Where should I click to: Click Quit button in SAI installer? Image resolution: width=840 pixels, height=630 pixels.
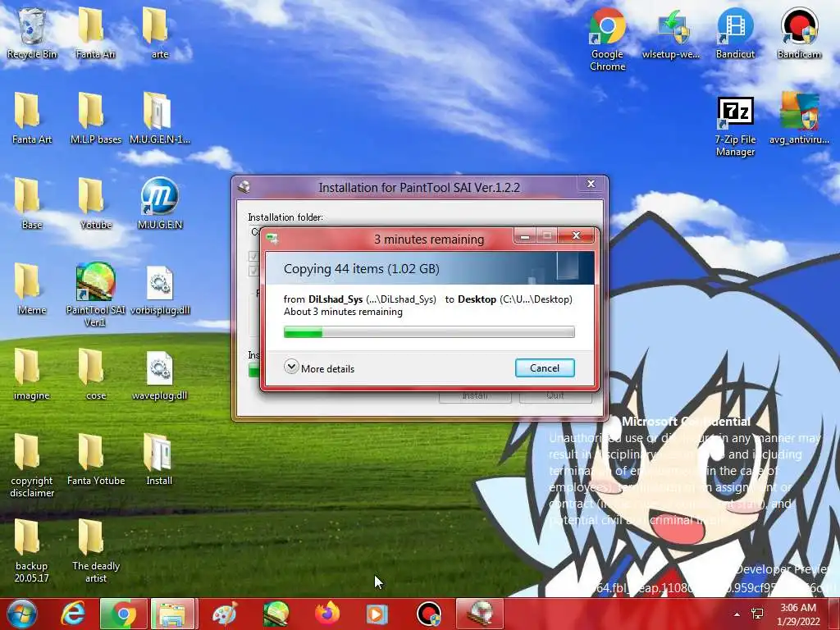[555, 396]
